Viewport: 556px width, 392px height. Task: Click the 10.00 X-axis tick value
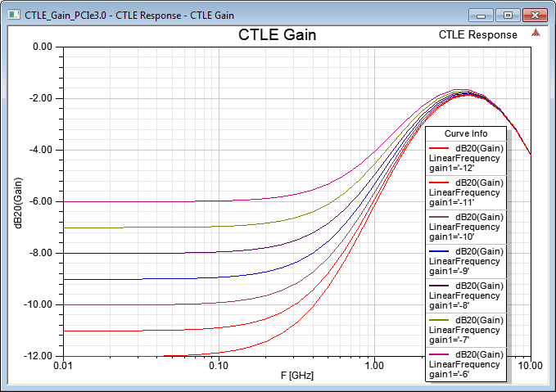531,366
